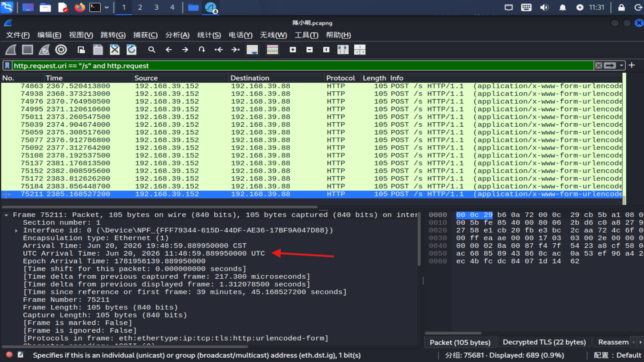
Task: Reset text to normal size
Action: (326, 50)
